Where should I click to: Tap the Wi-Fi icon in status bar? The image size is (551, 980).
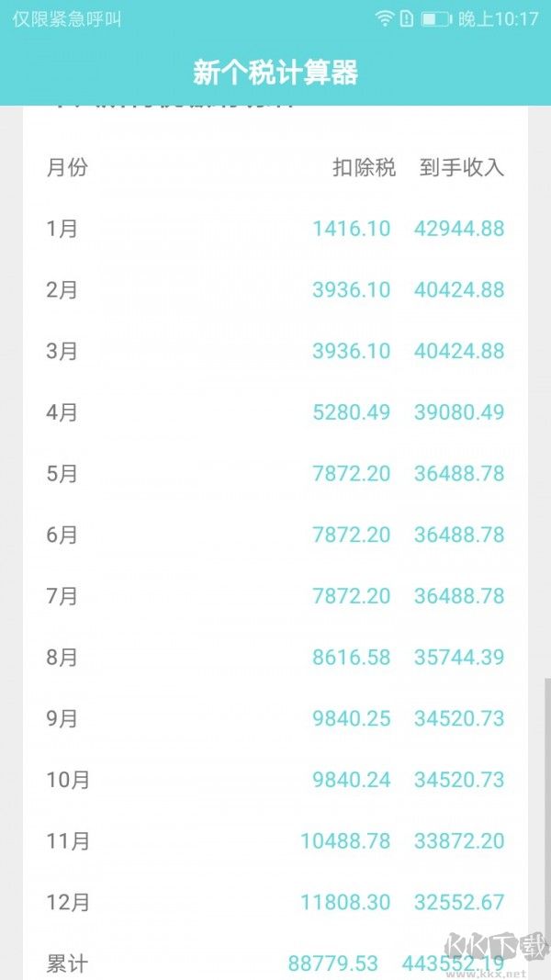point(384,18)
